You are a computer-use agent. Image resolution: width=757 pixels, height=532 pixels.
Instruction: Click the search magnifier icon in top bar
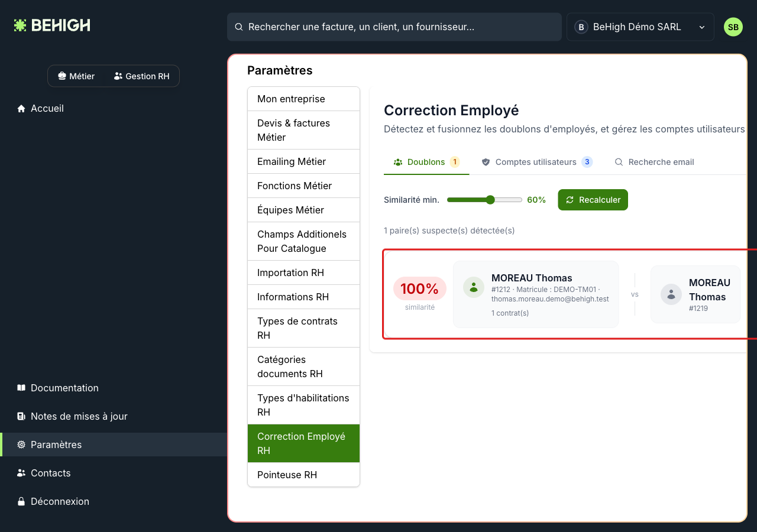[239, 27]
